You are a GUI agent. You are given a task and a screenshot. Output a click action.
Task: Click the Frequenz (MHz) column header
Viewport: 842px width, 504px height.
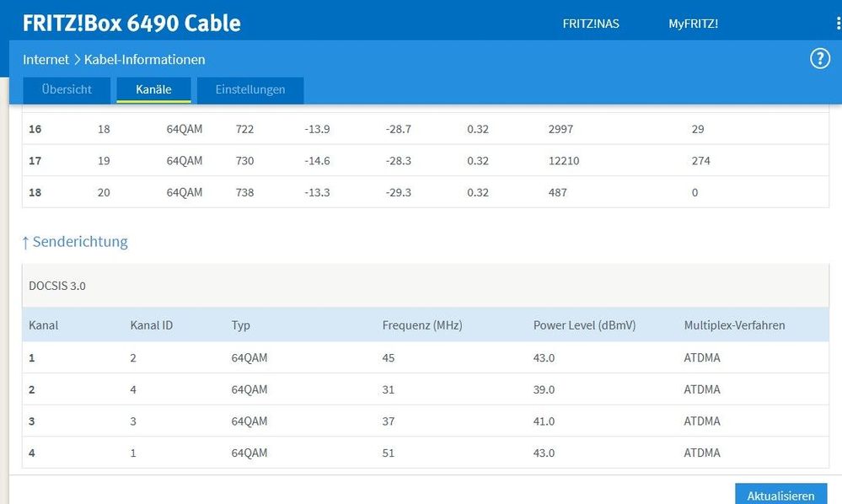(x=422, y=324)
